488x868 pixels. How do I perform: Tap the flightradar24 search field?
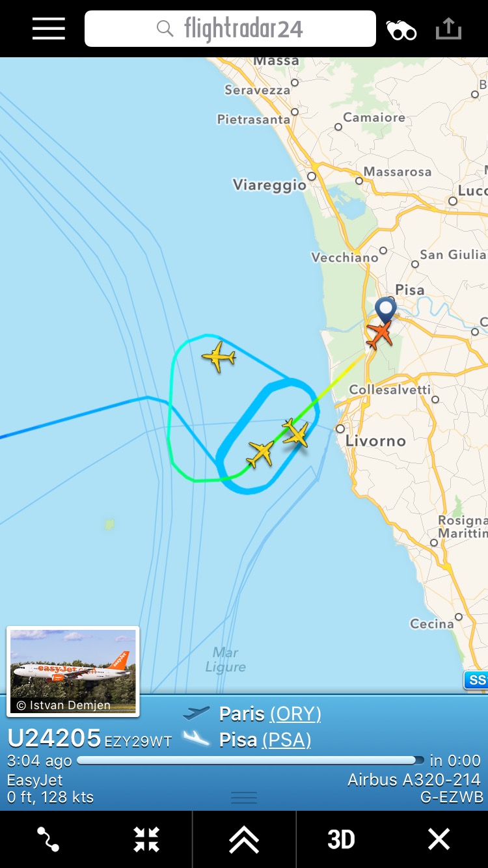click(x=230, y=29)
